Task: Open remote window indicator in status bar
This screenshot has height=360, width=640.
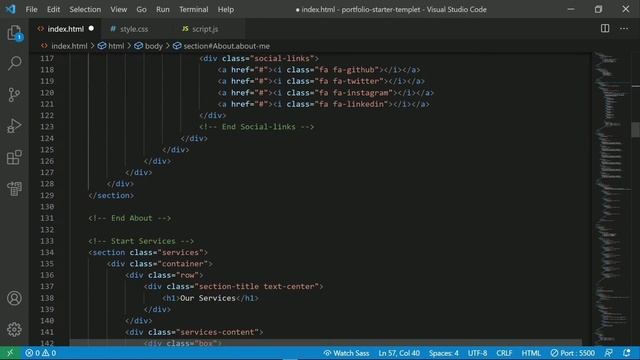Action: [10, 353]
